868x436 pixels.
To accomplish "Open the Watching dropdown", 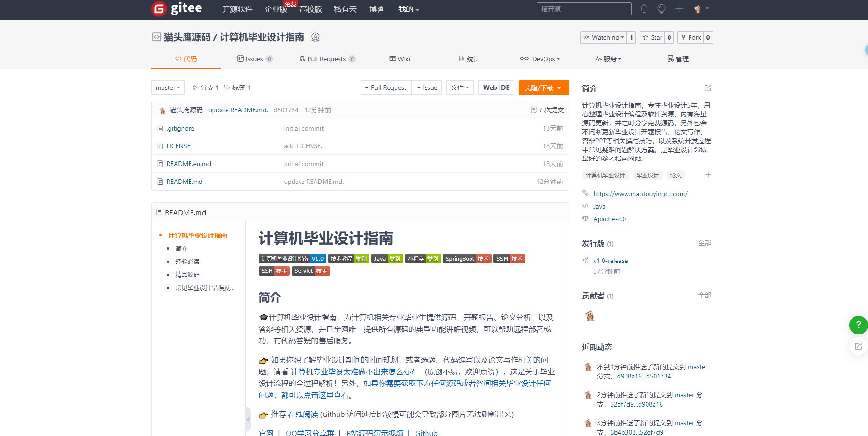I will 603,37.
